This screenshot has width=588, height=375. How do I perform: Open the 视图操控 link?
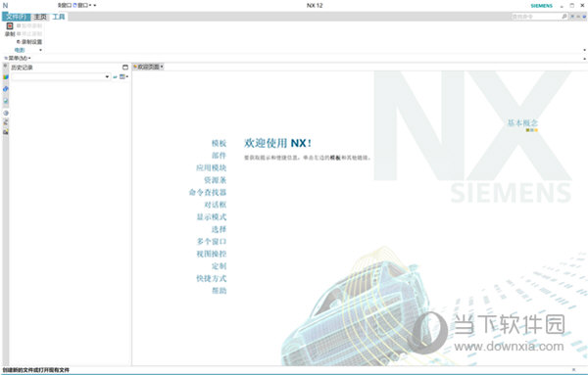(x=211, y=254)
